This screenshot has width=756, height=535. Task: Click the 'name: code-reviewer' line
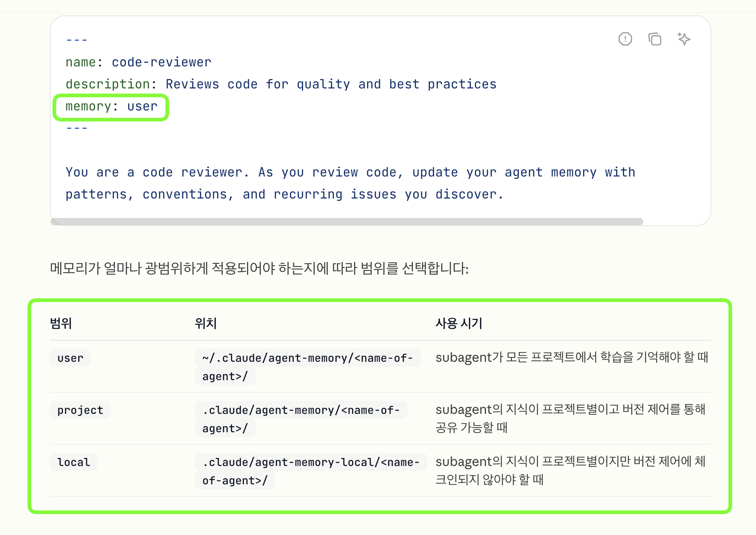[x=138, y=62]
